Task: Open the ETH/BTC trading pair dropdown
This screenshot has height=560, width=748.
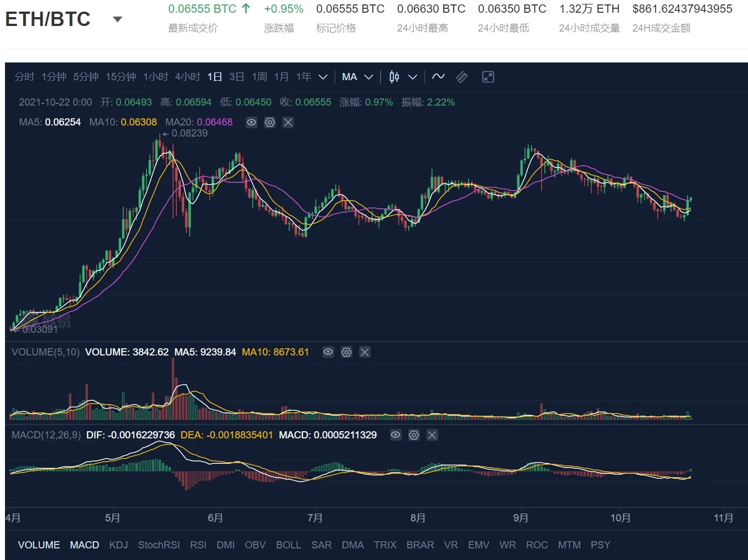Action: point(117,19)
